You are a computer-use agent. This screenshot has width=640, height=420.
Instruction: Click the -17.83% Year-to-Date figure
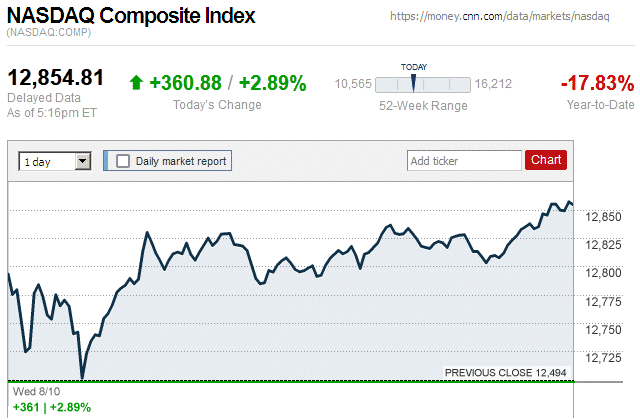coord(598,82)
